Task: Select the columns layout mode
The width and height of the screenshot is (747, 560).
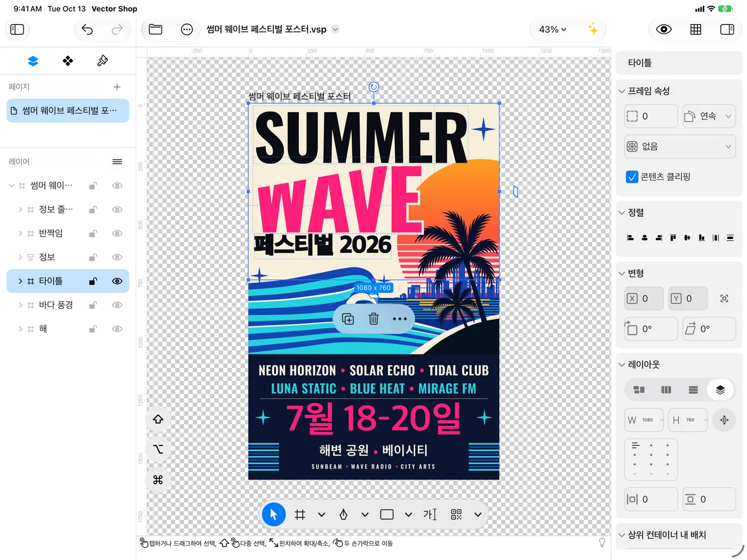Action: click(666, 390)
